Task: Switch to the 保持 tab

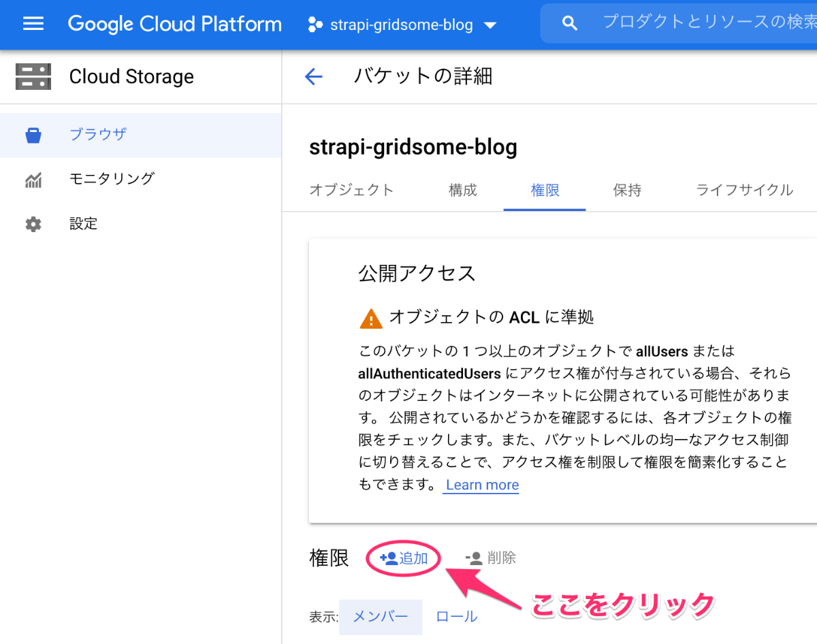Action: point(627,190)
